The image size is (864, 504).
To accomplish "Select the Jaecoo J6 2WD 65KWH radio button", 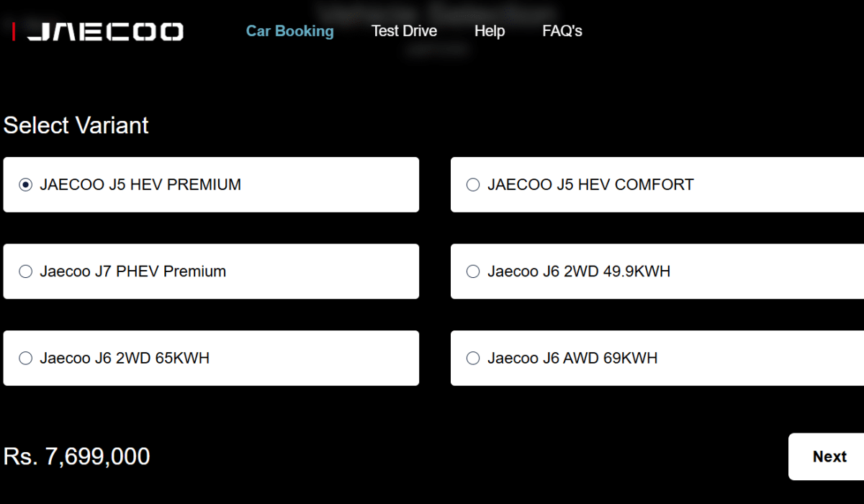I will pos(26,358).
